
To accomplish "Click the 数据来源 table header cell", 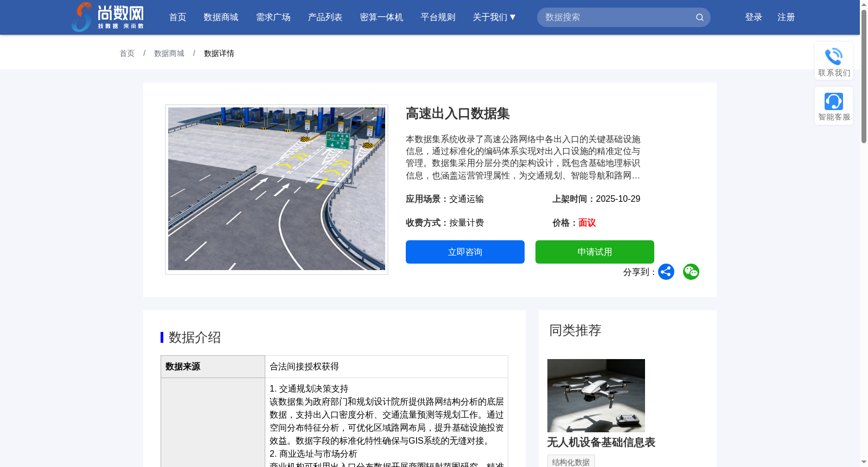I will pos(213,367).
